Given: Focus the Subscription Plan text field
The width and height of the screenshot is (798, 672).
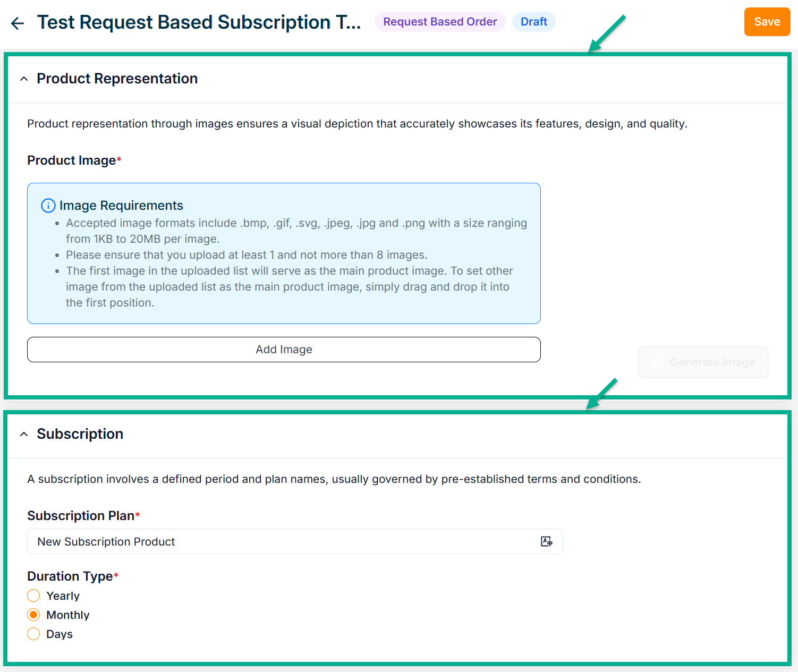Looking at the screenshot, I should click(x=282, y=541).
